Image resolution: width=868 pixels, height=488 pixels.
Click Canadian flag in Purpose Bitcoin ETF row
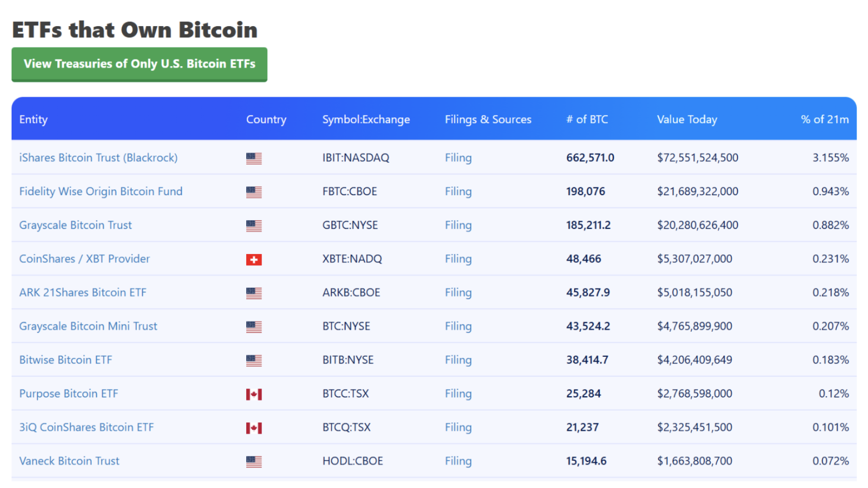click(254, 395)
